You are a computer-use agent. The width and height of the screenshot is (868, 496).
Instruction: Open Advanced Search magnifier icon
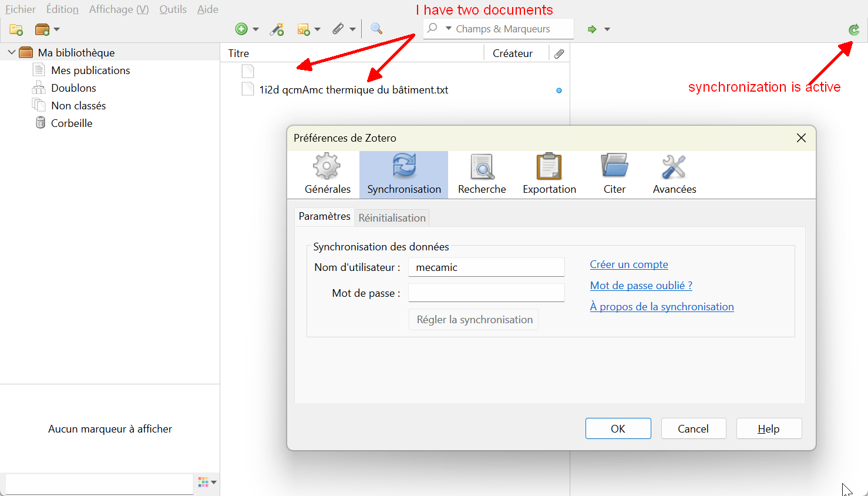click(x=376, y=29)
